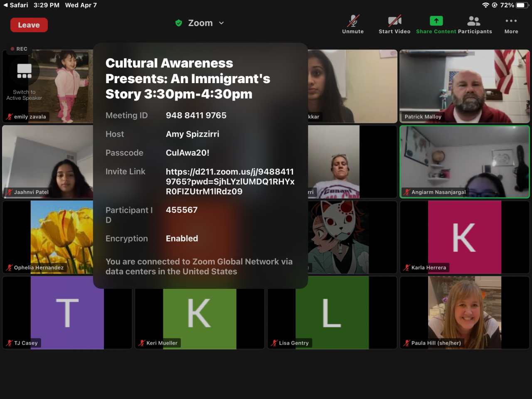Viewport: 532px width, 399px height.
Task: Select Patrick Malloy's video tile
Action: pos(465,86)
